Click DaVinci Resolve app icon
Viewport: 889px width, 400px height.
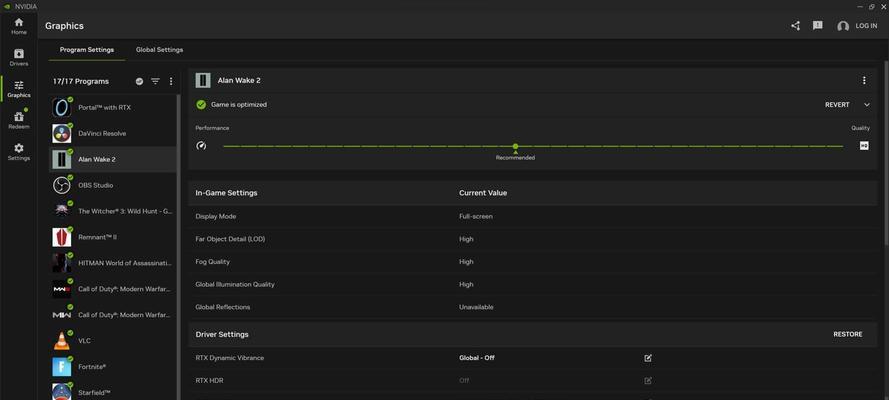[61, 134]
